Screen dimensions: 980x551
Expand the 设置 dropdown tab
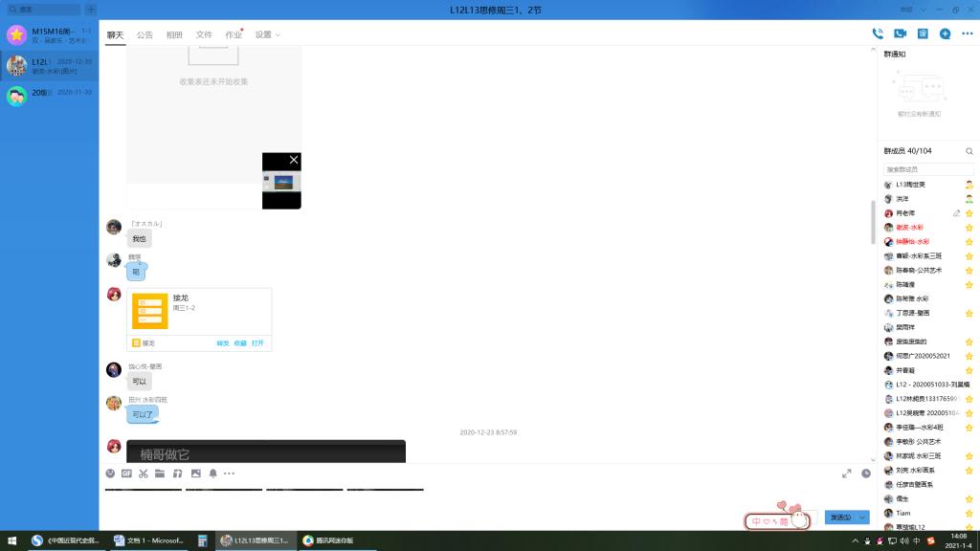267,34
